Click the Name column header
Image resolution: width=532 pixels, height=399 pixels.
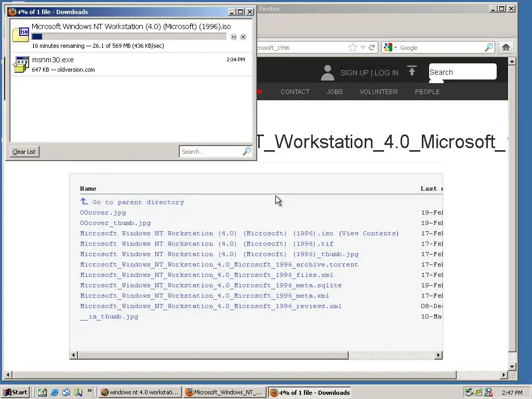(88, 189)
